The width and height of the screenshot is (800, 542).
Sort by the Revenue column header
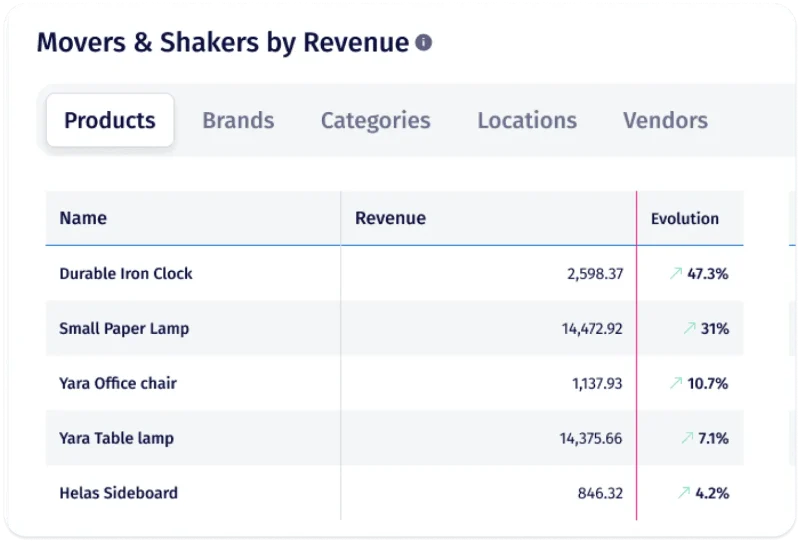click(x=390, y=218)
